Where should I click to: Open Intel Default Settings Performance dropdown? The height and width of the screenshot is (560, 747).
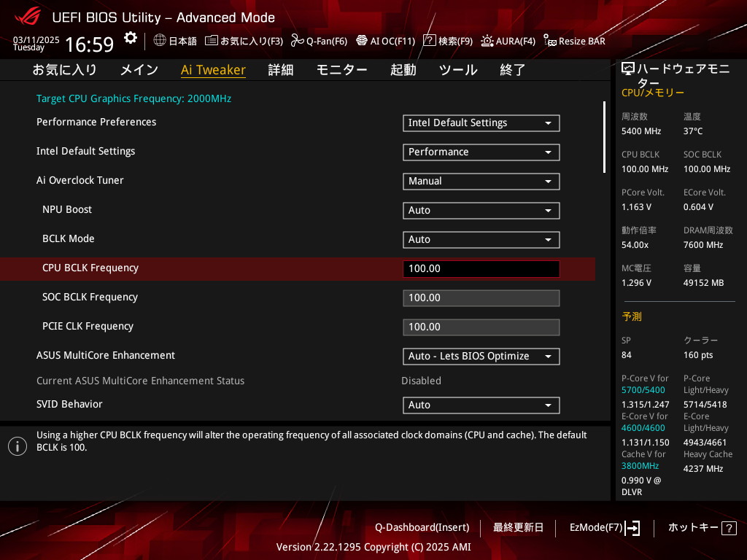click(481, 152)
